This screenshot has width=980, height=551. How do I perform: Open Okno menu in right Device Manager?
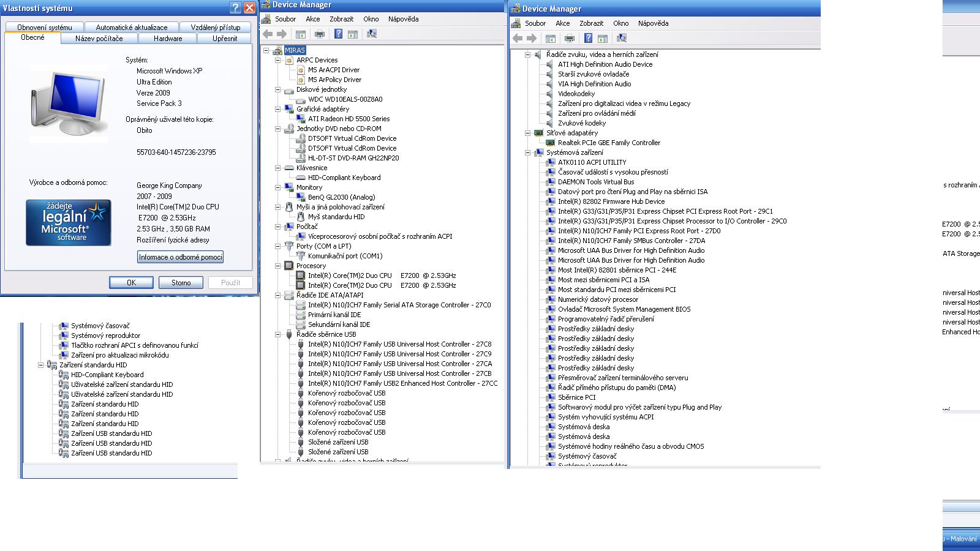click(x=621, y=23)
